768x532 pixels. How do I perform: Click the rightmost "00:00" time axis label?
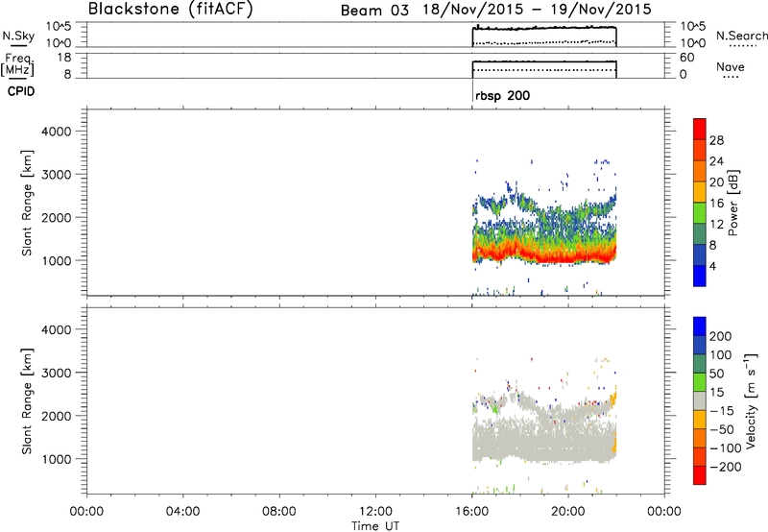(663, 512)
